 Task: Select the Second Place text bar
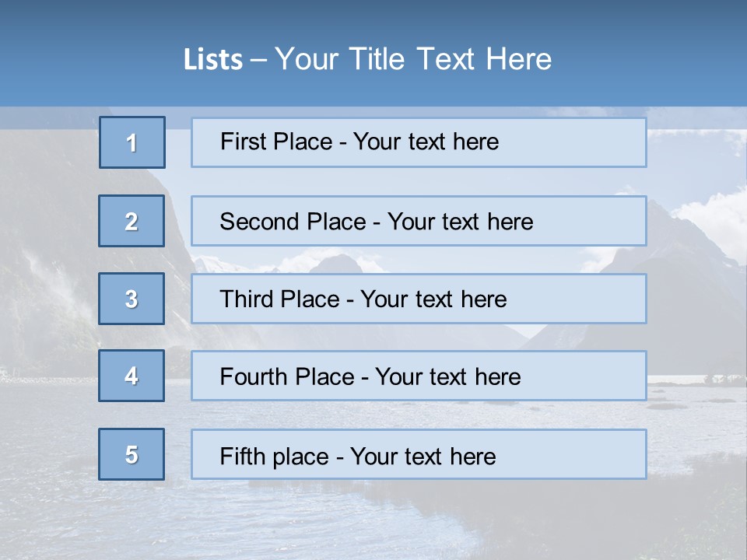click(419, 221)
